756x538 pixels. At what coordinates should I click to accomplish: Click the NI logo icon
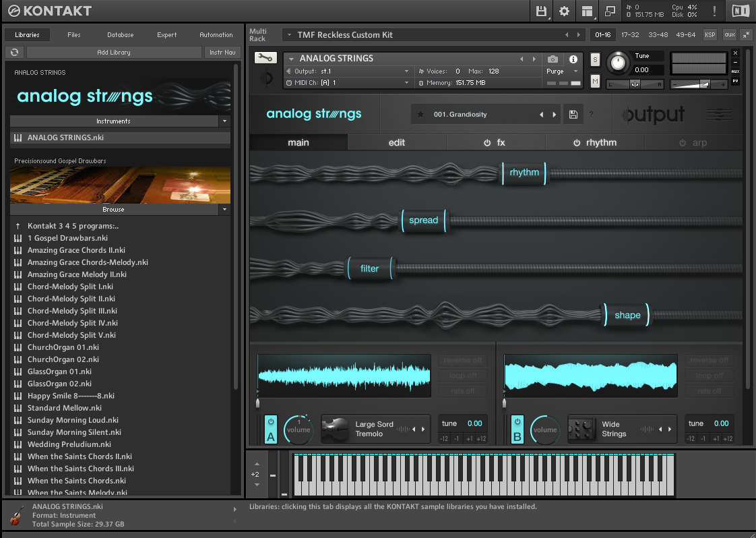tap(741, 11)
